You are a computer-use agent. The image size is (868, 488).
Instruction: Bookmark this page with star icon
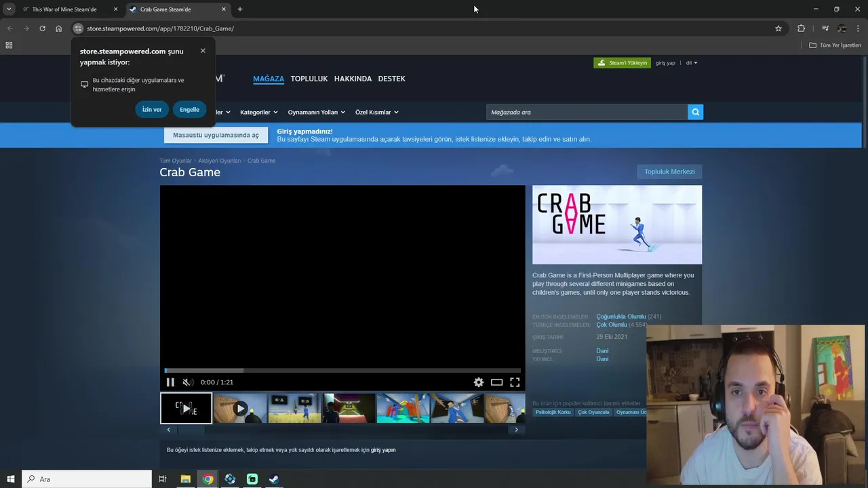tap(778, 28)
